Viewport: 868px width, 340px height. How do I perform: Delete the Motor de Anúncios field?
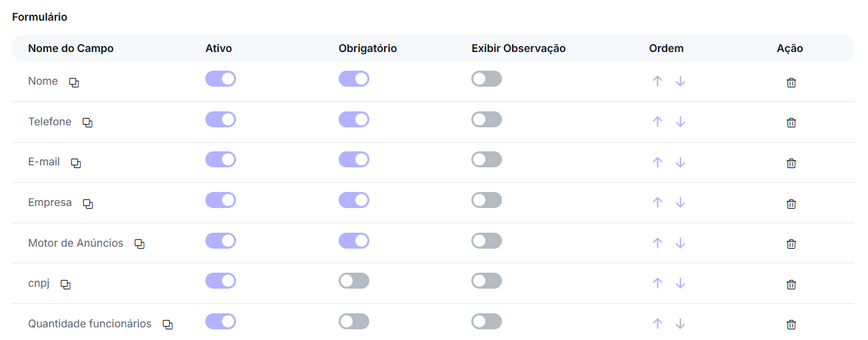[791, 244]
